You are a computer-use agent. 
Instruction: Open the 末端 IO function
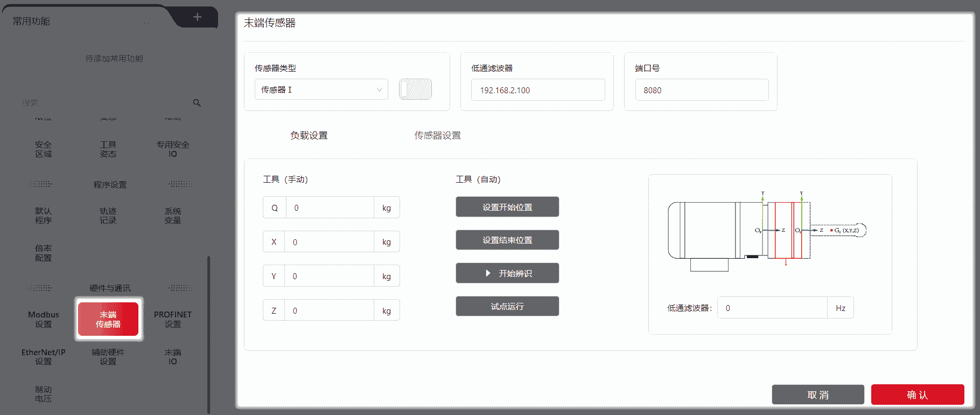172,357
